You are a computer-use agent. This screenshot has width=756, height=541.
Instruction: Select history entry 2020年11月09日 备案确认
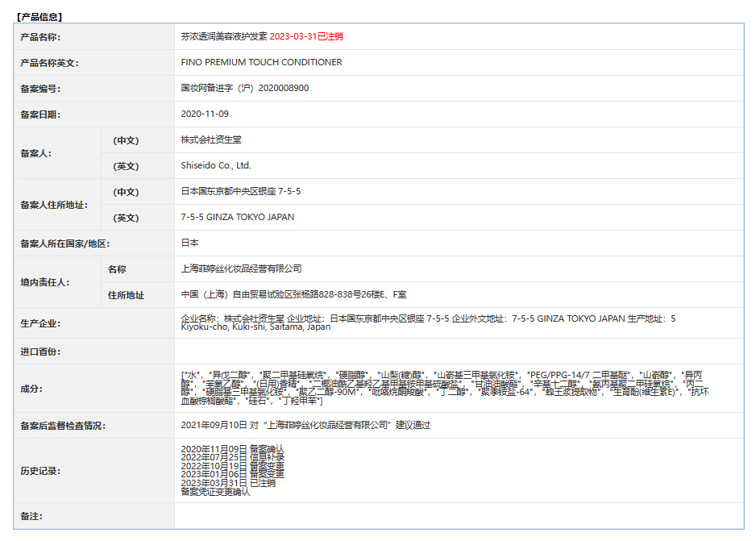[x=232, y=449]
